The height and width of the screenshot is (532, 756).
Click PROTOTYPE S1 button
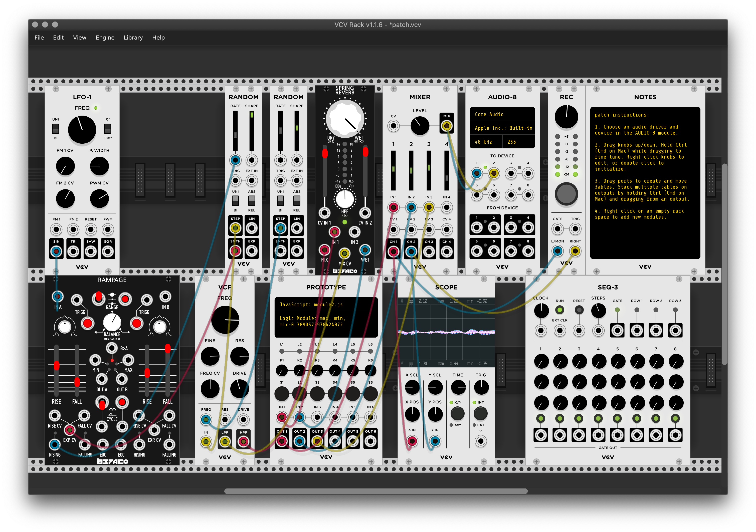tap(282, 394)
